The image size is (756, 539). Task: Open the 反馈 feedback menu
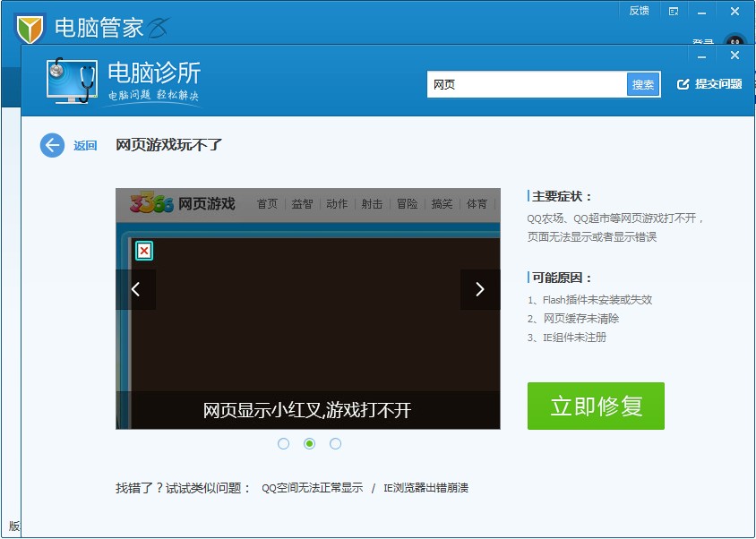[639, 11]
